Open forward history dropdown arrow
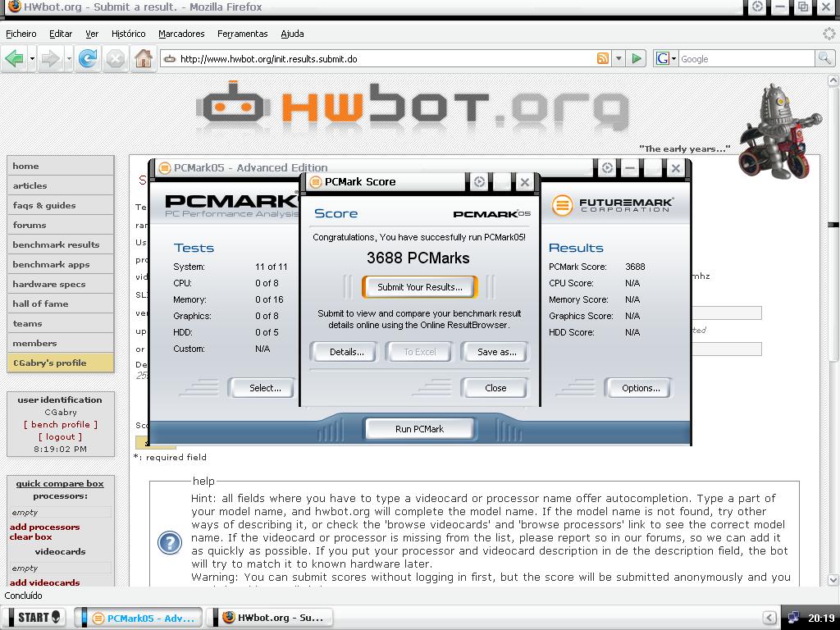 pos(69,58)
